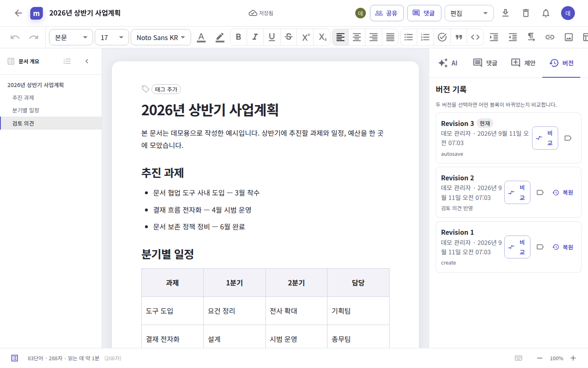Label Revision 2 with the tag icon
This screenshot has height=368, width=588.
click(540, 192)
